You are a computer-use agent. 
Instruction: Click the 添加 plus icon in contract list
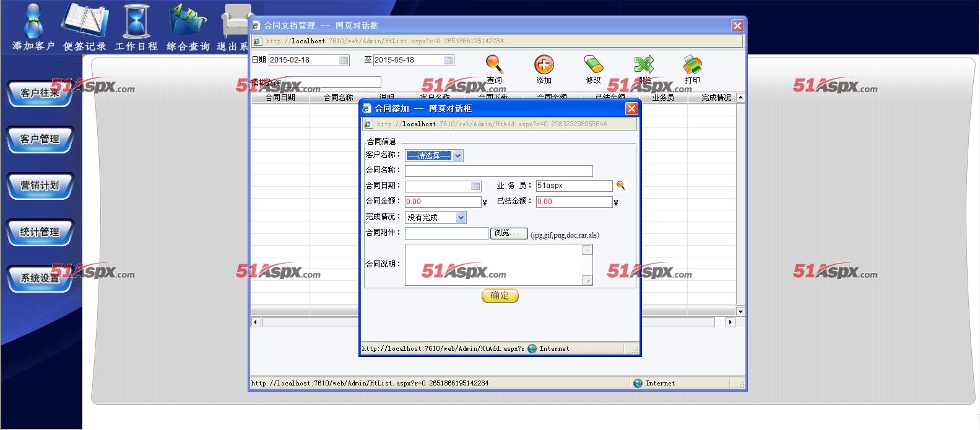coord(544,69)
